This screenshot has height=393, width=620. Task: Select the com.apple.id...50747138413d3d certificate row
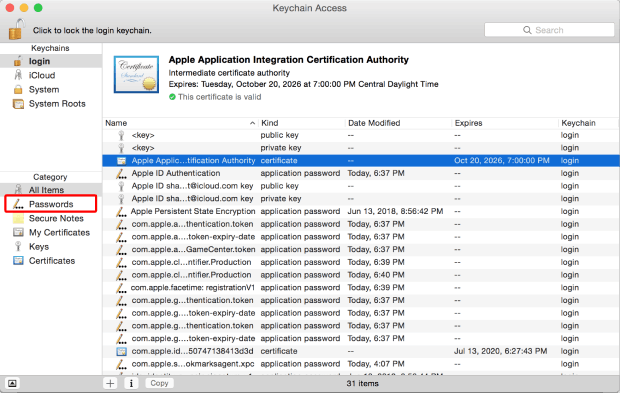[361, 351]
